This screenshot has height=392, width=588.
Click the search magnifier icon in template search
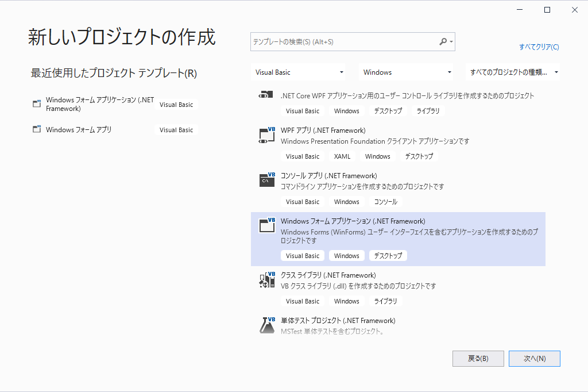443,41
